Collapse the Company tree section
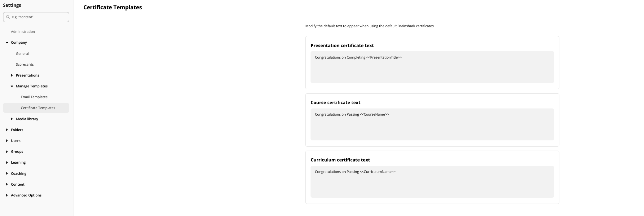This screenshot has height=216, width=644. click(7, 42)
